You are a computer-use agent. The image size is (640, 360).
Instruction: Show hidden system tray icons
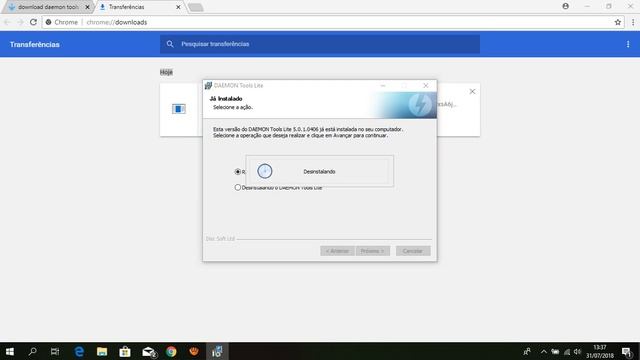(x=543, y=351)
